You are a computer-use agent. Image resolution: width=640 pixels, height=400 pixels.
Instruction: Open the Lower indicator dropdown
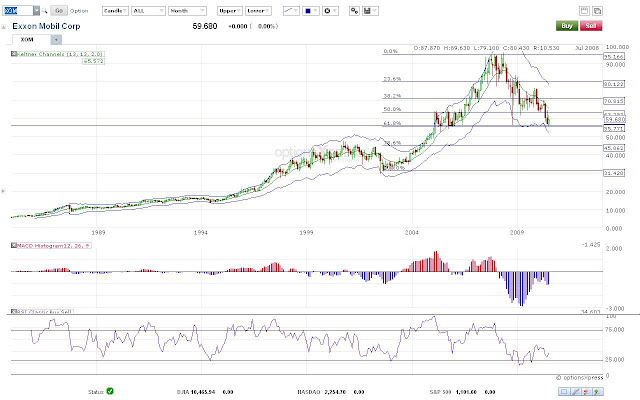coord(258,11)
